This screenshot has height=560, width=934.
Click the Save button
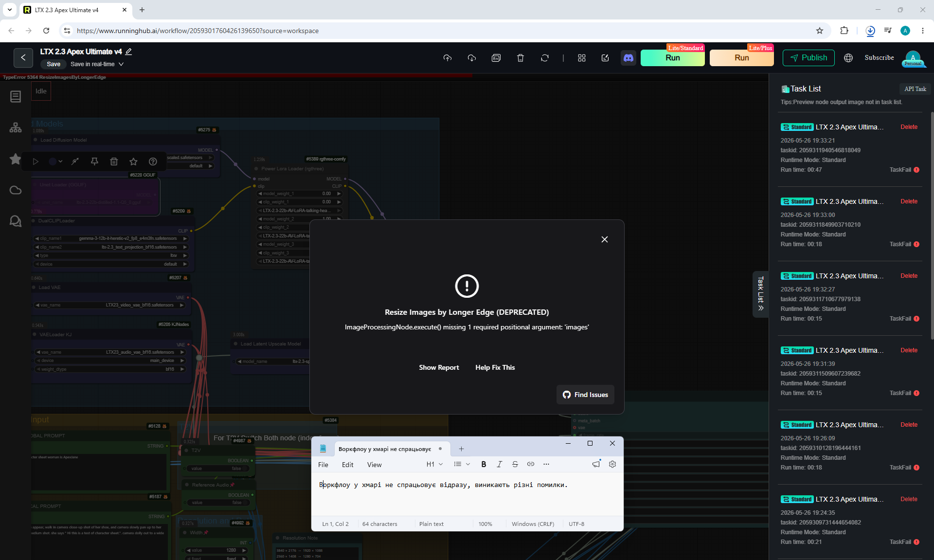(54, 64)
